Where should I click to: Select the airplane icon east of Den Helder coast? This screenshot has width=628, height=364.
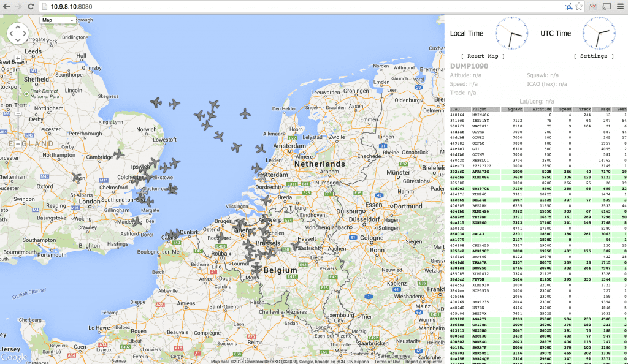(245, 114)
